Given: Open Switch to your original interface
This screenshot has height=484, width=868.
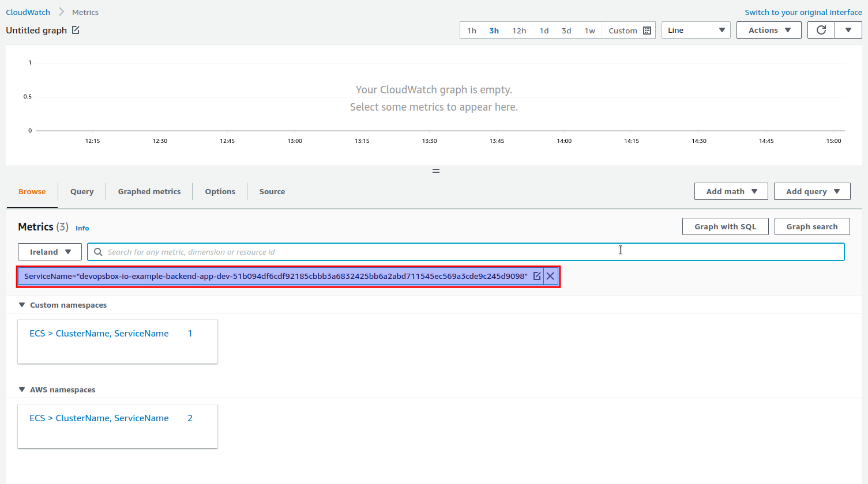Looking at the screenshot, I should pos(803,12).
